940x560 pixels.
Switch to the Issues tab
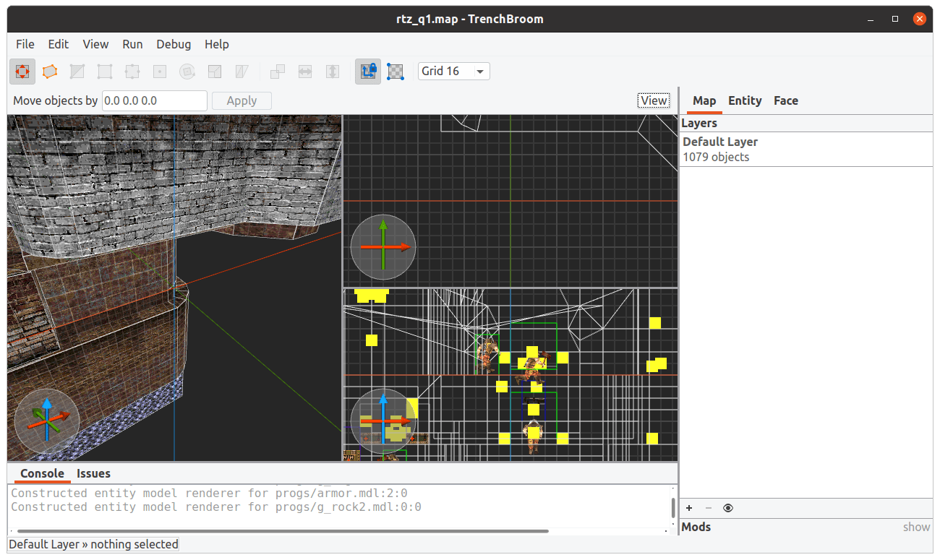(94, 473)
